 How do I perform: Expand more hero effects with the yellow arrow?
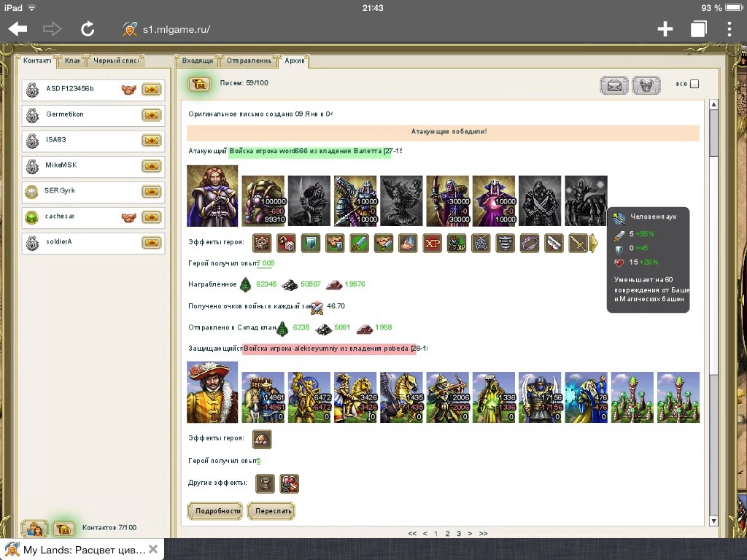pos(594,243)
